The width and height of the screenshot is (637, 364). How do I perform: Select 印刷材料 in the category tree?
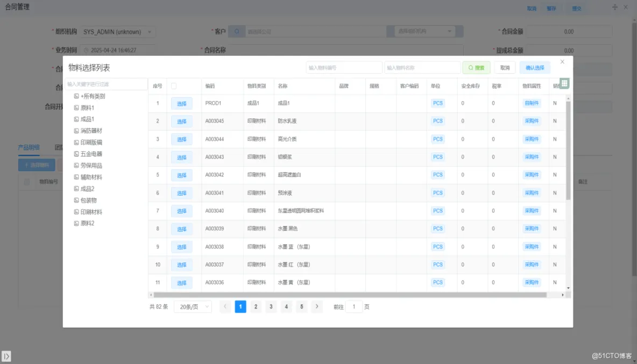coord(91,212)
